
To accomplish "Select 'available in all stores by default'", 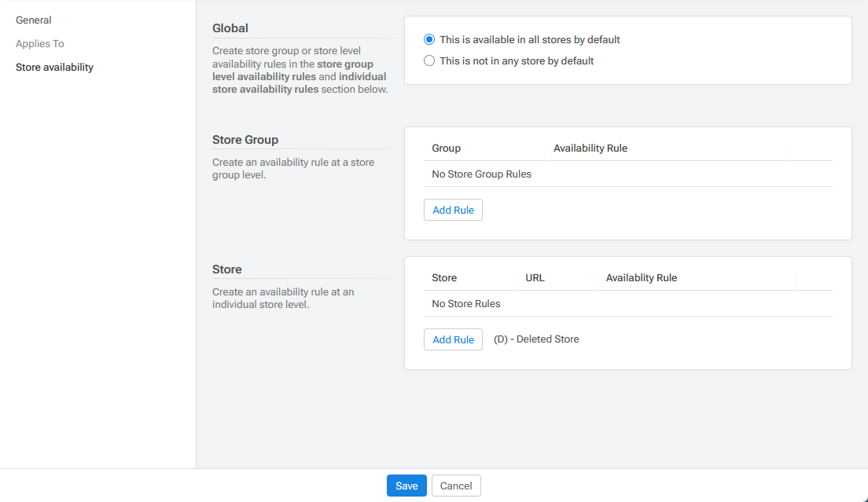I will 429,39.
